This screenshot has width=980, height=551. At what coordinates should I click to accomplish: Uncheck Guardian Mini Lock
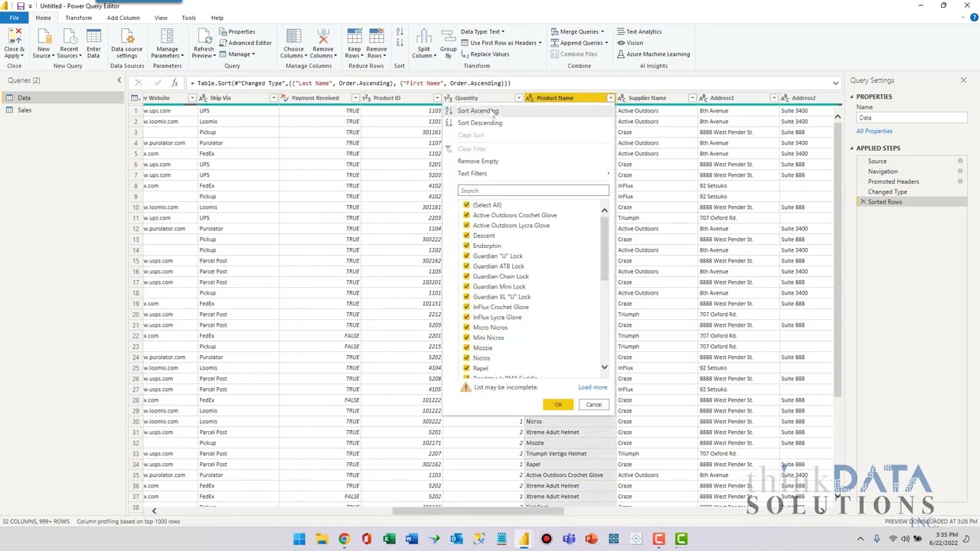pos(466,286)
